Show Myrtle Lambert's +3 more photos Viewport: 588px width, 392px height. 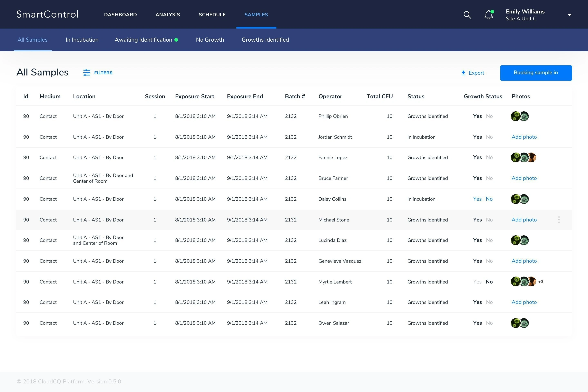(x=541, y=282)
